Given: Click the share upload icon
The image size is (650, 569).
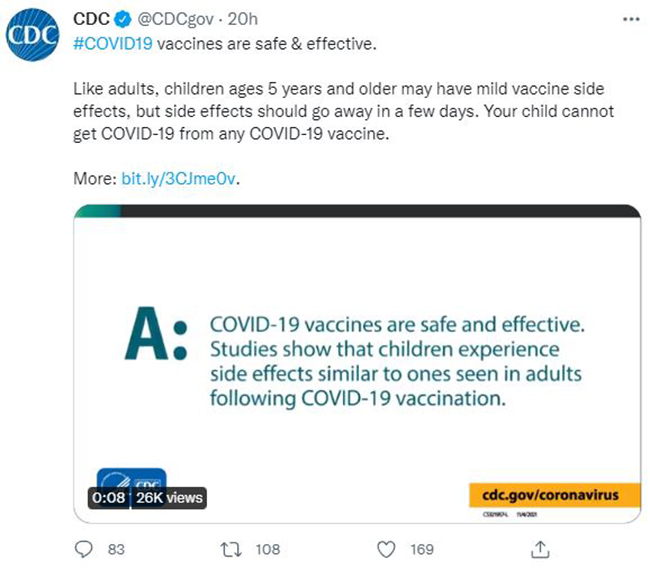Looking at the screenshot, I should [540, 549].
